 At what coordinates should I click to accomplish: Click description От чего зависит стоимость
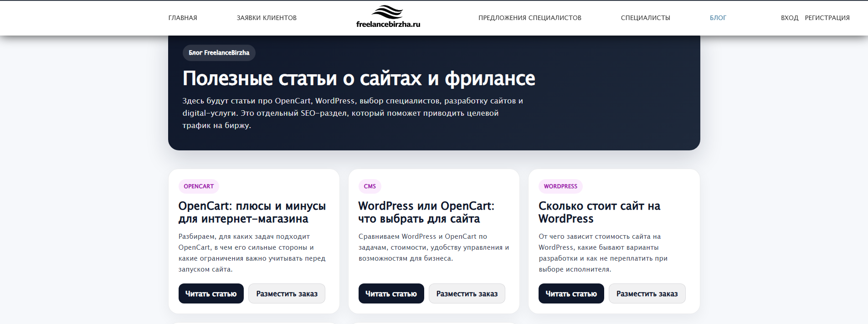(603, 253)
